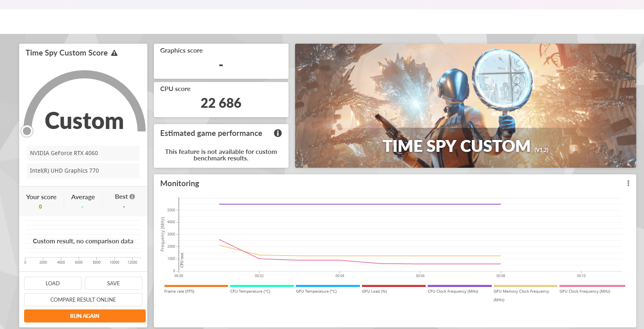
Task: Select the Intel(R) UHD Graphics 770 entry
Action: click(83, 171)
